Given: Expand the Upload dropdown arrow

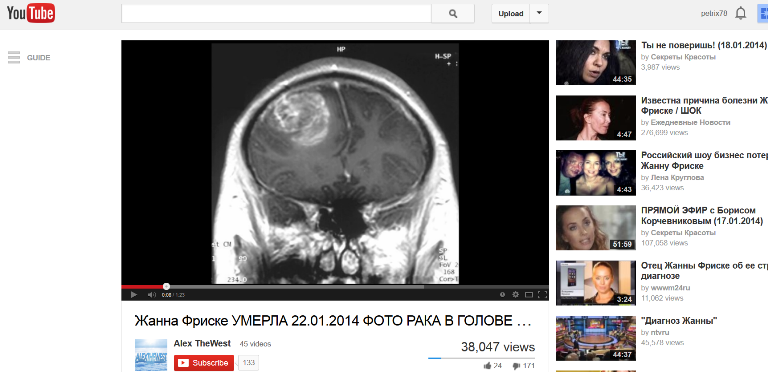Looking at the screenshot, I should pyautogui.click(x=539, y=14).
